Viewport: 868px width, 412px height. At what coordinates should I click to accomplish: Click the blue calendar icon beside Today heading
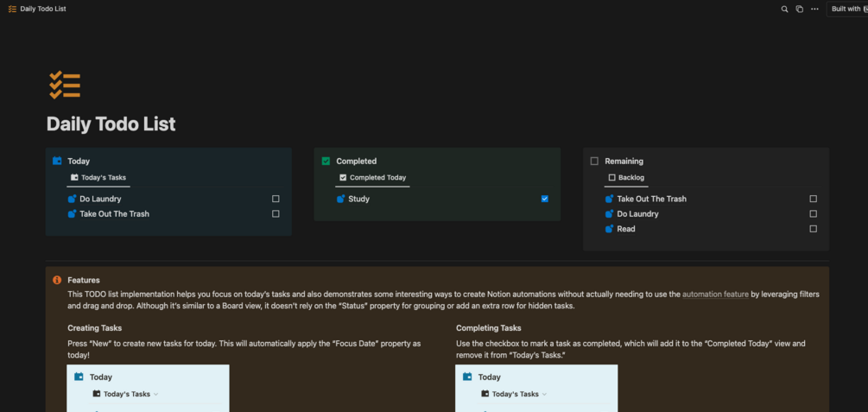point(57,161)
